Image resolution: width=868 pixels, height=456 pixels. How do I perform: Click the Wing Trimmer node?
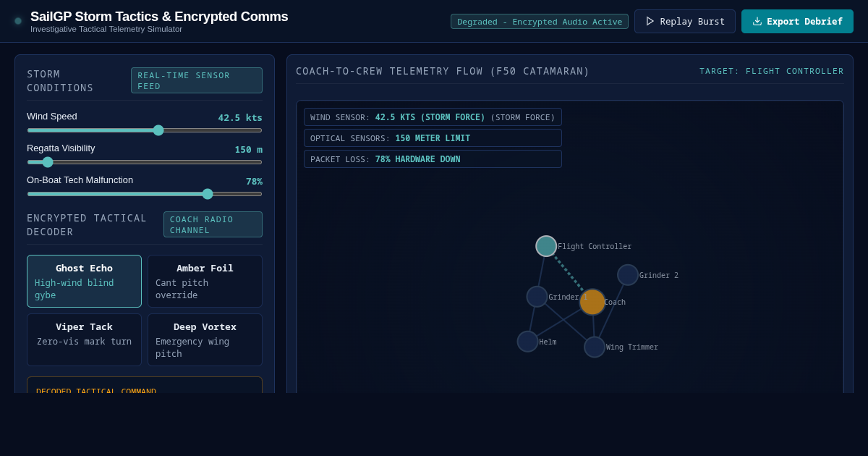(595, 347)
